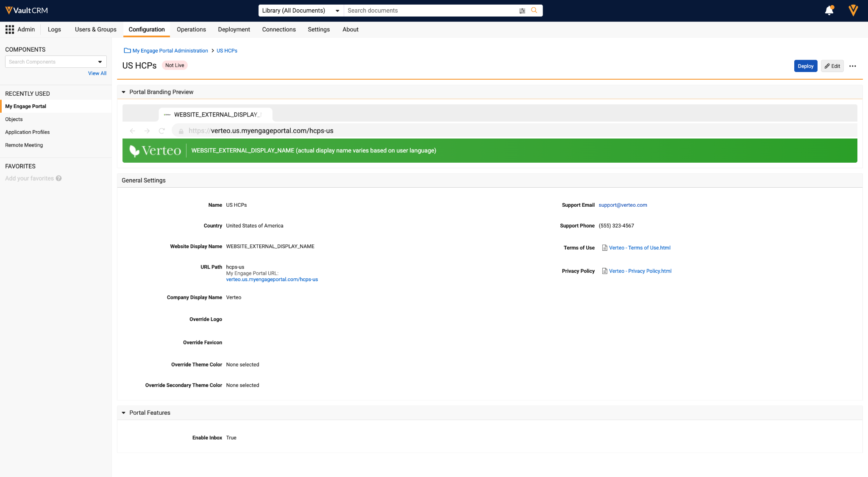868x477 pixels.
Task: Click the Search documents field
Action: [x=430, y=11]
